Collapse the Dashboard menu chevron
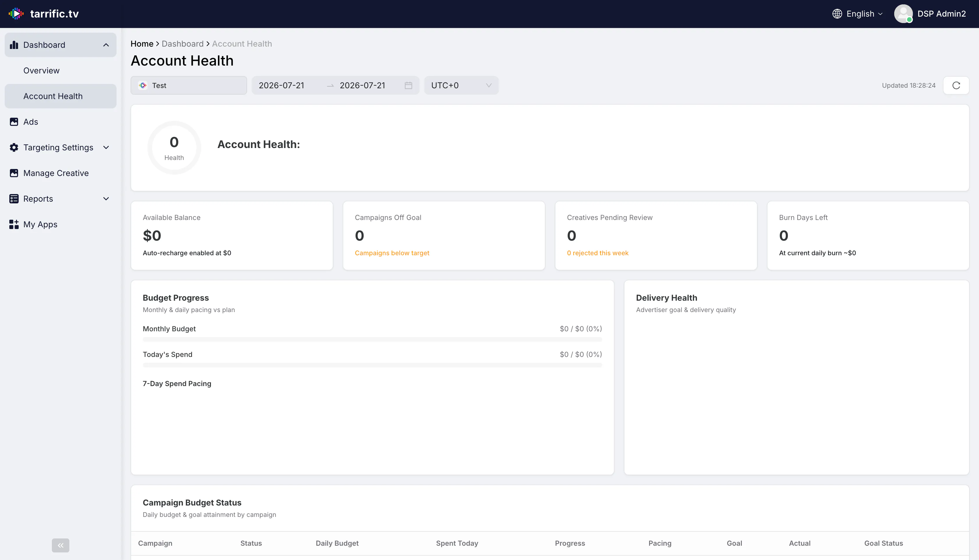The height and width of the screenshot is (560, 979). (x=106, y=45)
